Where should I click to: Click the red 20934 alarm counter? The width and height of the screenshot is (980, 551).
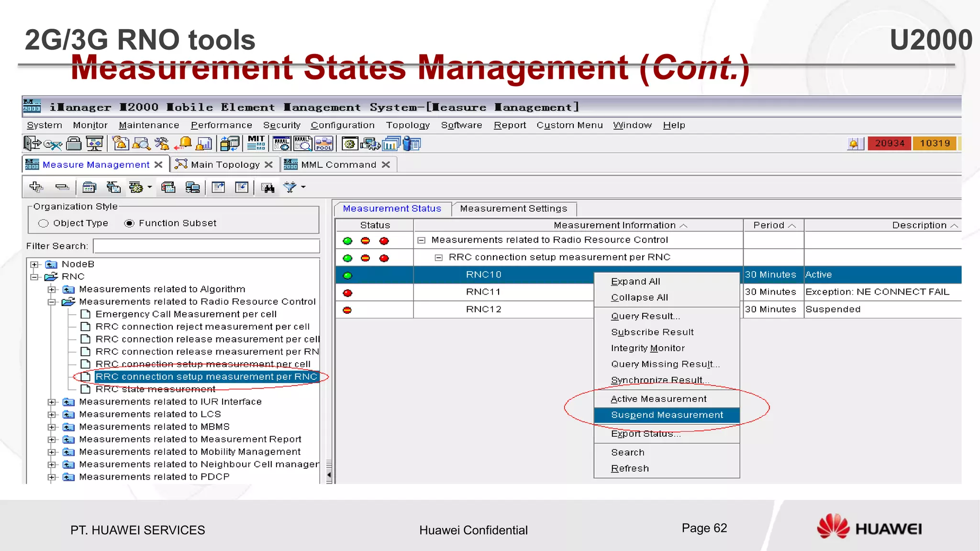pyautogui.click(x=889, y=143)
